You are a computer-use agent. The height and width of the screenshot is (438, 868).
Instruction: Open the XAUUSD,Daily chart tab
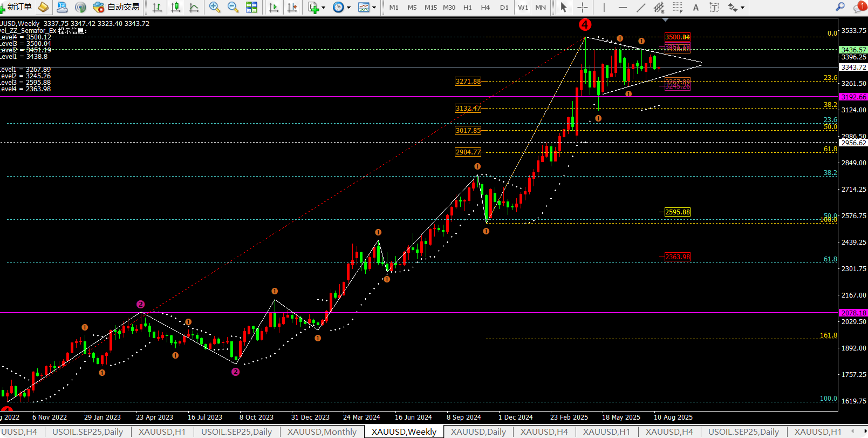tap(478, 432)
